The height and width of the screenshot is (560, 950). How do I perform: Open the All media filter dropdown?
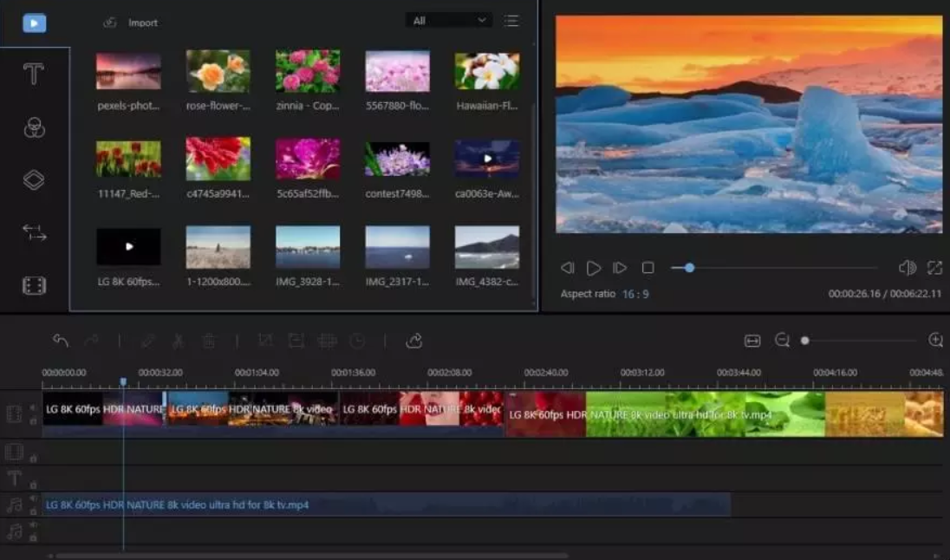[448, 19]
